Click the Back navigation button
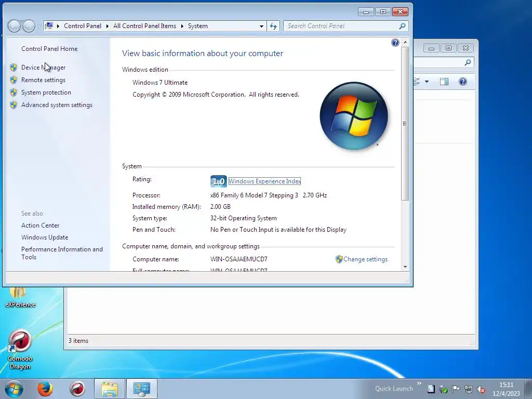 [14, 26]
